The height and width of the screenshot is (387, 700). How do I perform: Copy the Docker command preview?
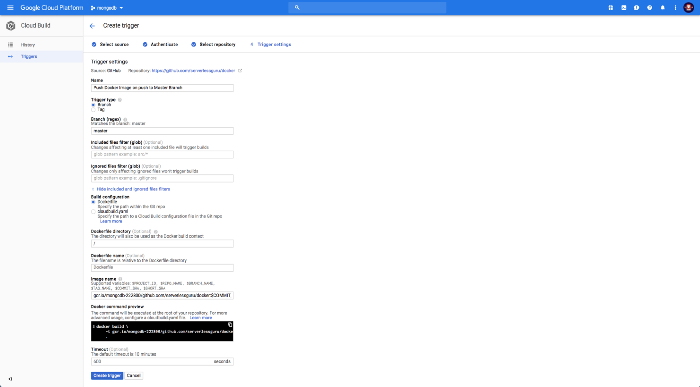(230, 325)
